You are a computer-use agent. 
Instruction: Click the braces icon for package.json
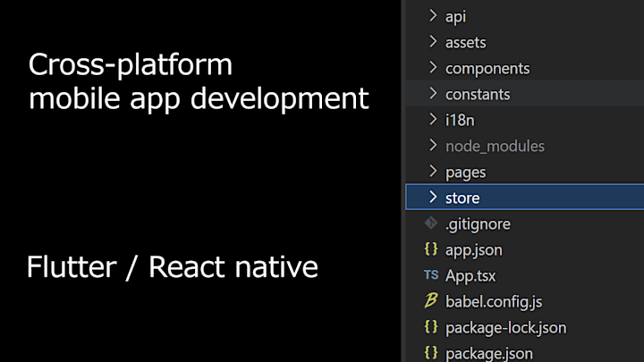tap(431, 352)
